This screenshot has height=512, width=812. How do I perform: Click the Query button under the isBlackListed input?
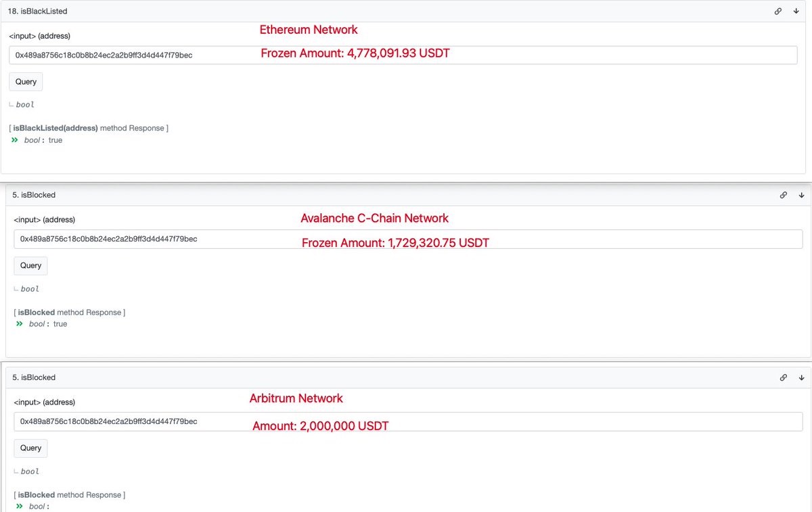point(26,82)
